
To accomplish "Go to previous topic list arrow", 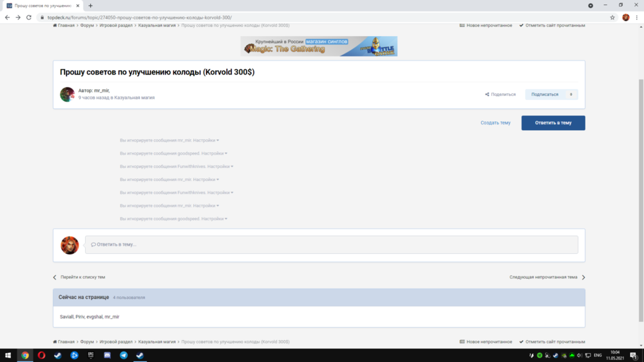I will point(55,277).
